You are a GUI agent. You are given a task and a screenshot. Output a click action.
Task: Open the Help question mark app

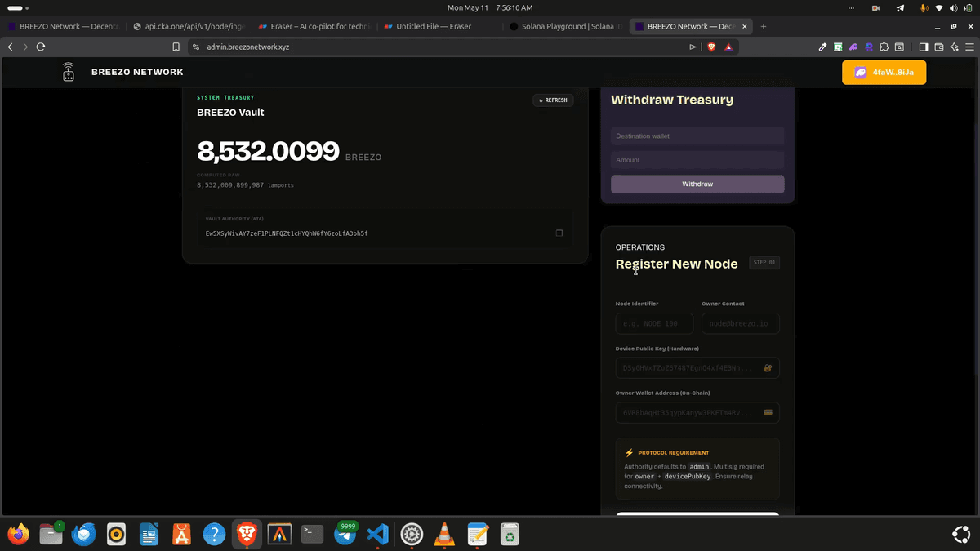click(214, 535)
